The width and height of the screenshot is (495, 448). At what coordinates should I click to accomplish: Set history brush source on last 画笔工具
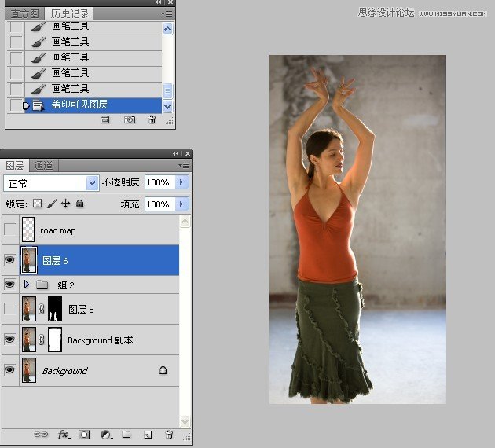[x=16, y=89]
